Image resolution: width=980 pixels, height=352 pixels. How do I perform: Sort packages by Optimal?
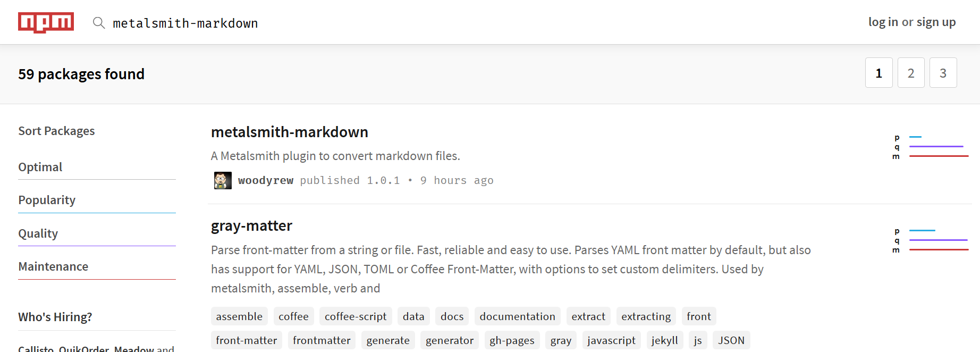click(40, 167)
